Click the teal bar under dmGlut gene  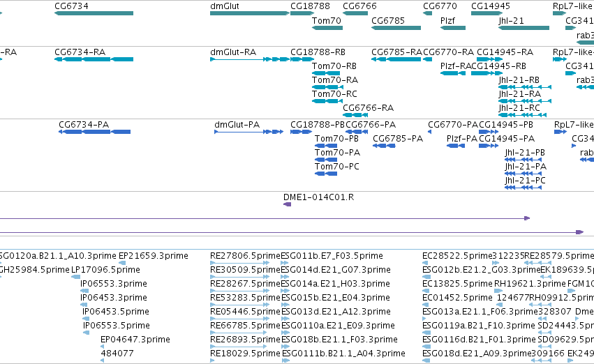[250, 13]
